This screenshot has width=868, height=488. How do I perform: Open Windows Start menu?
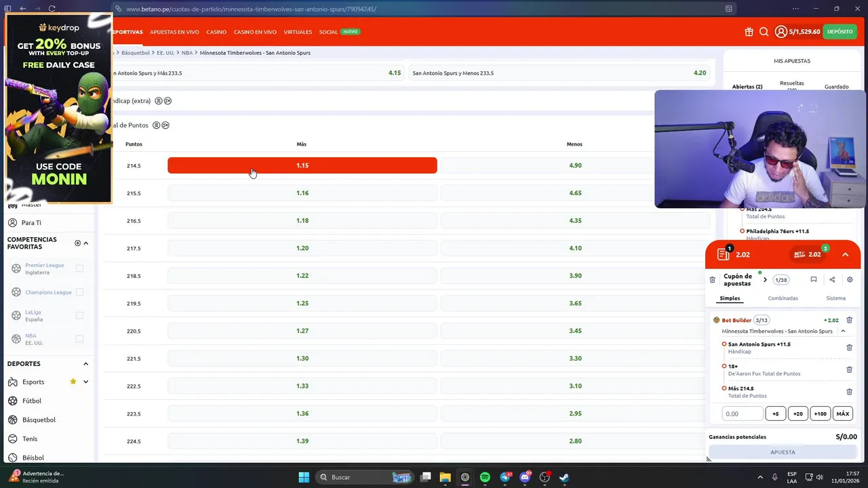[304, 477]
